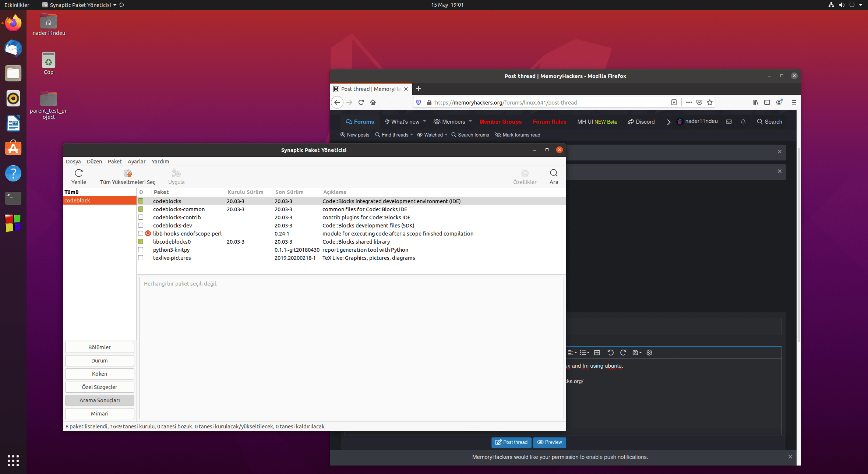The width and height of the screenshot is (868, 474).
Task: Open the Ayarlar menu
Action: point(137,161)
